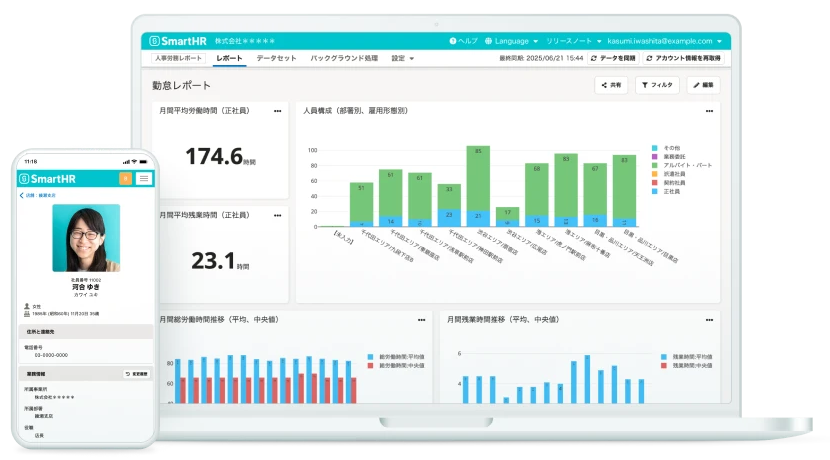Click the SmartHR logo in desktop header

click(x=178, y=41)
